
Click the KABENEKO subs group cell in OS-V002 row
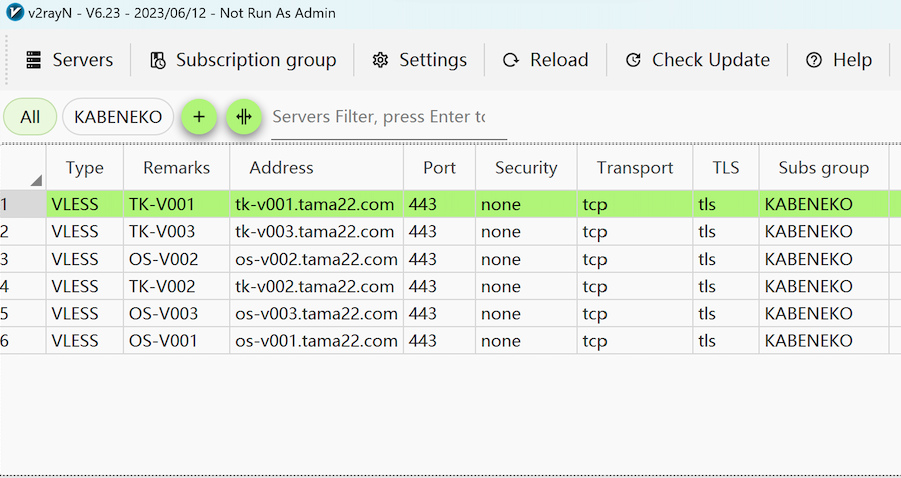tap(824, 259)
